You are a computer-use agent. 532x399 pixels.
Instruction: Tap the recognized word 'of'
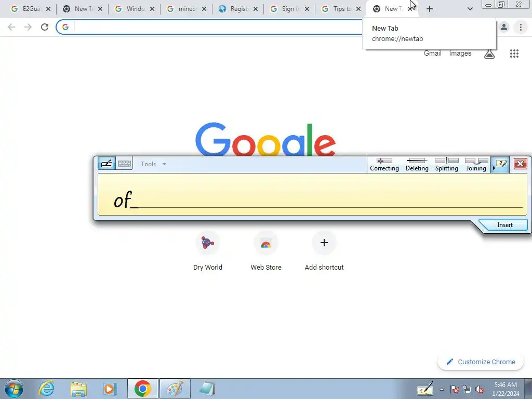123,199
